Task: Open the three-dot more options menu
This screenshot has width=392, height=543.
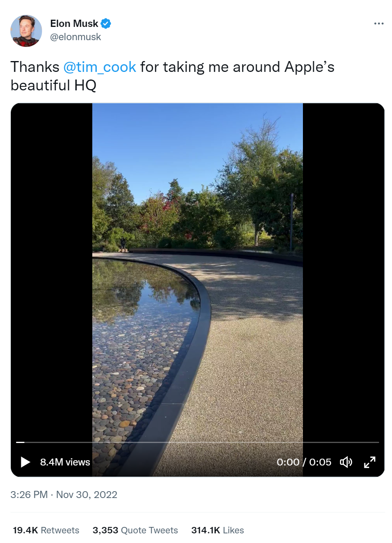Action: coord(379,24)
